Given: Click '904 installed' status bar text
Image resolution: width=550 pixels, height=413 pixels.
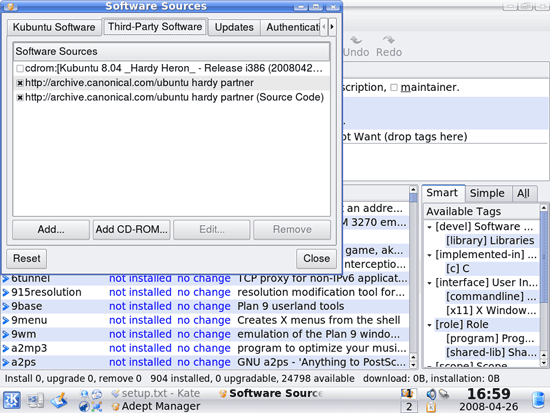Looking at the screenshot, I should [180, 379].
